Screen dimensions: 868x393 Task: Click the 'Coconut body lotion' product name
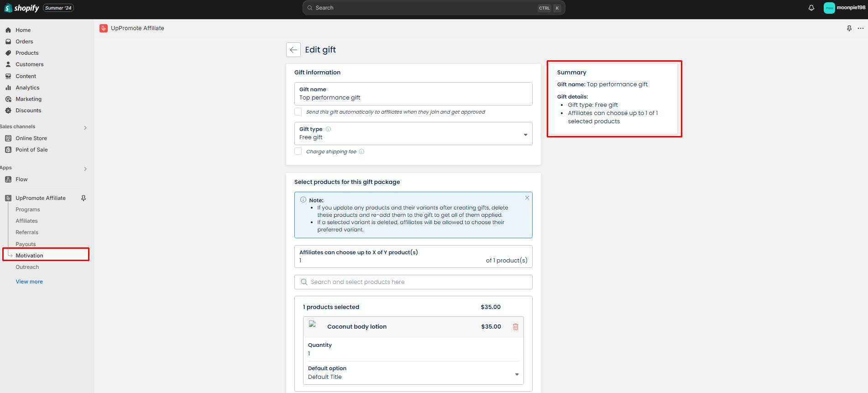[357, 327]
